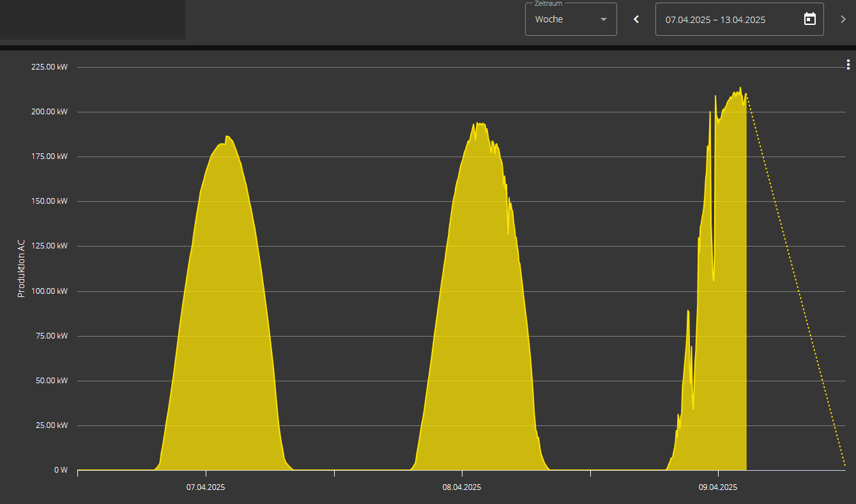The width and height of the screenshot is (856, 504).
Task: Click the 25.00 kW y-axis label
Action: (52, 425)
